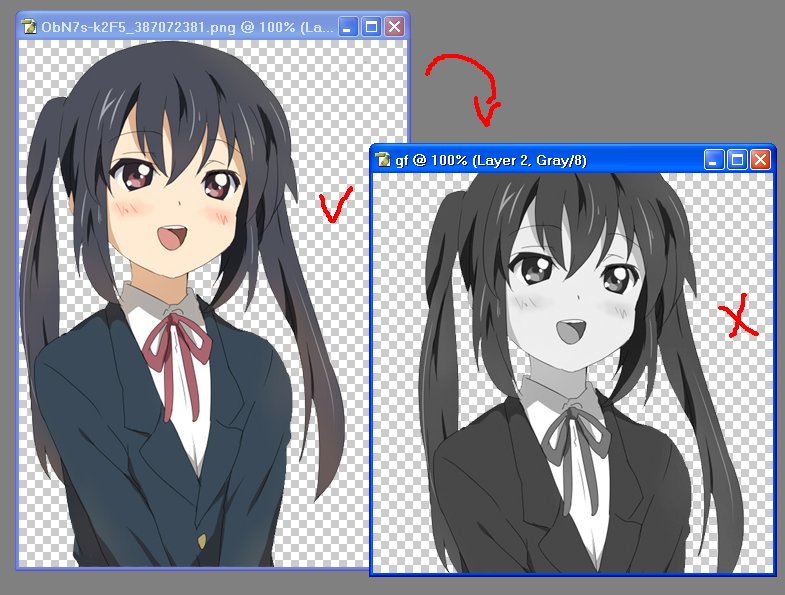Maximize the ObN7s-k2F5 png window

371,27
